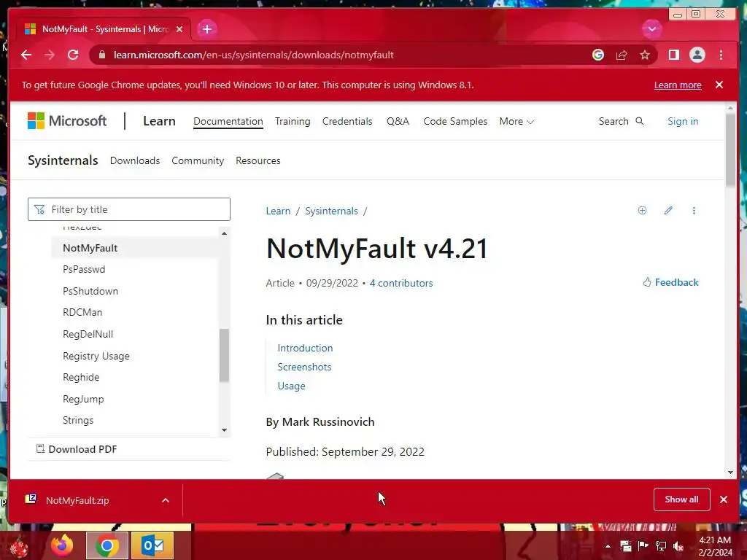This screenshot has height=560, width=747.
Task: Open the Credentials menu item
Action: point(347,121)
